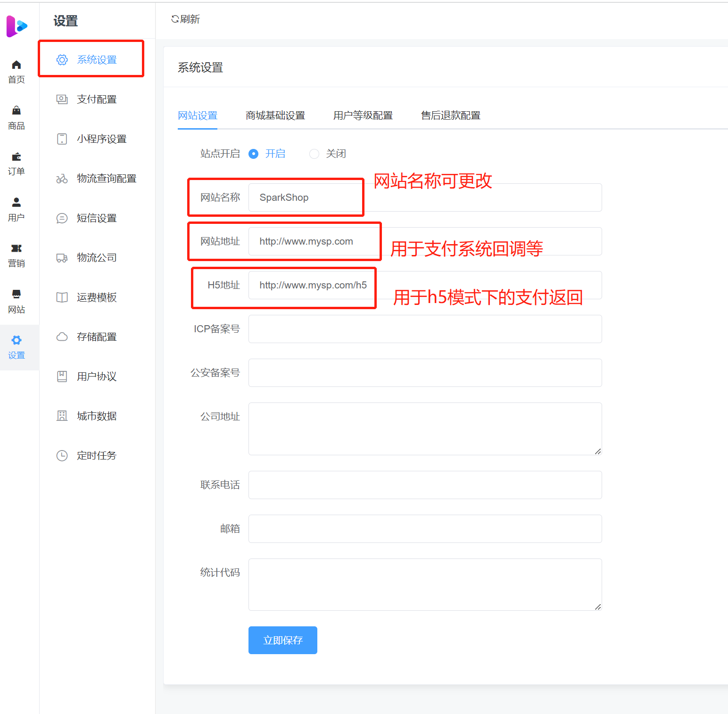Switch to the 商城基础设置 tab

275,115
